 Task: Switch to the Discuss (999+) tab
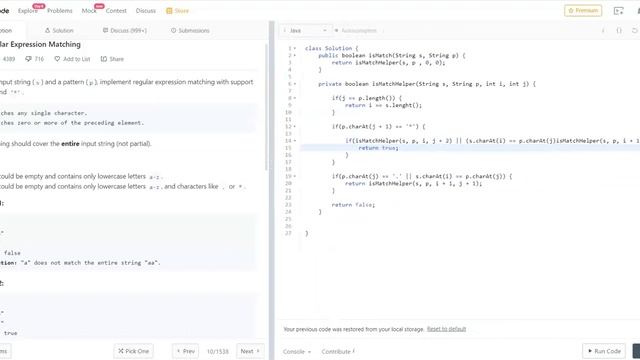[x=124, y=31]
